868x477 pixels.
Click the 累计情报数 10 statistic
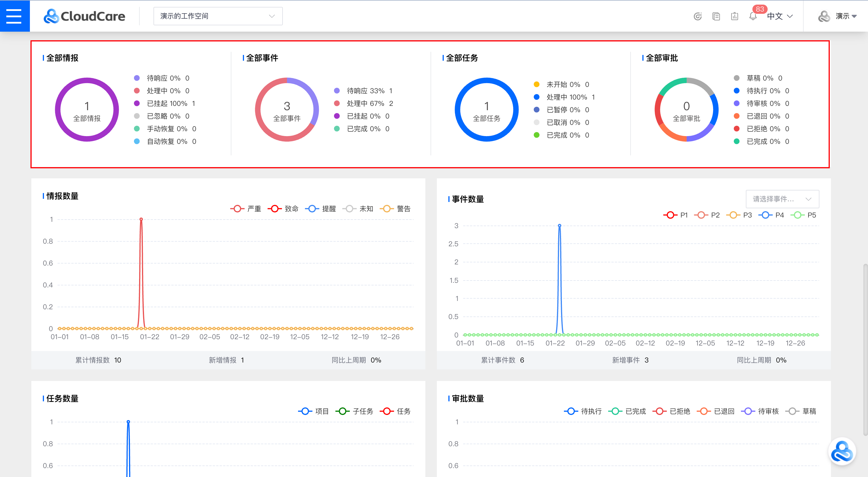tap(98, 360)
